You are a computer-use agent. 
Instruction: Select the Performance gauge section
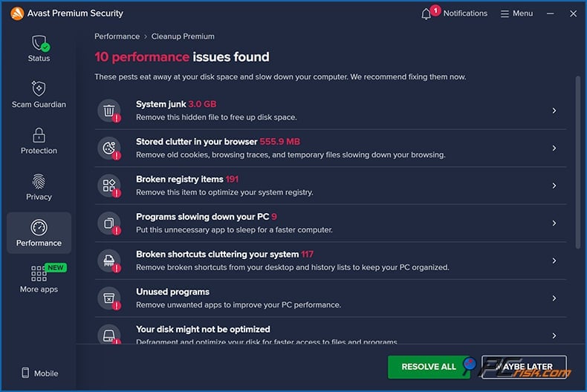tap(39, 233)
